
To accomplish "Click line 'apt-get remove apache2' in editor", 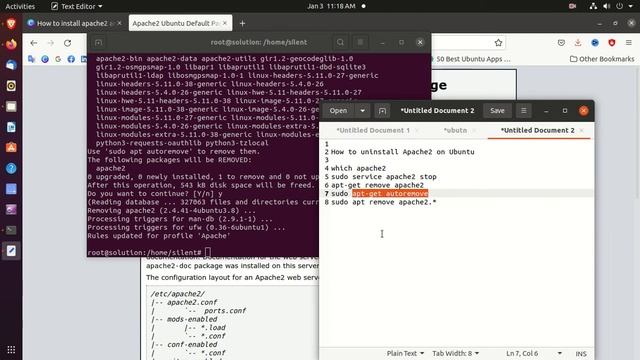I will (377, 185).
